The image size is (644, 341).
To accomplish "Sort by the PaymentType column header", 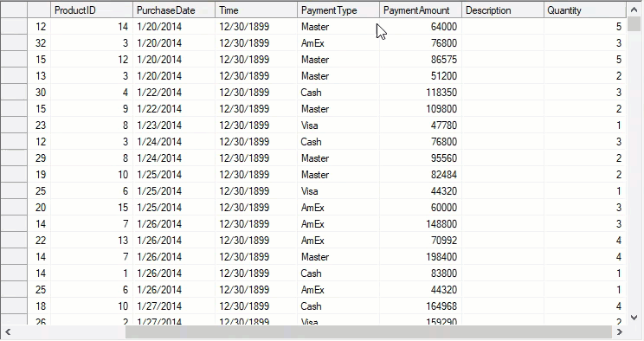I will (338, 10).
